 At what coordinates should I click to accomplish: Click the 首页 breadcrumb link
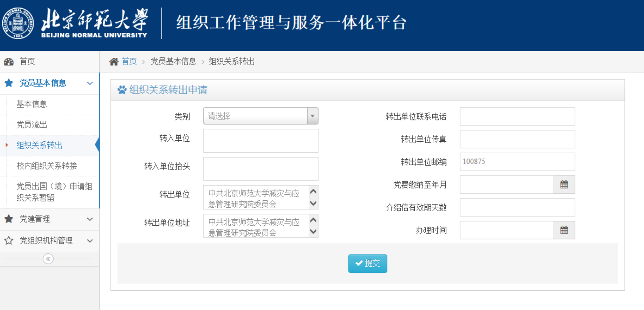[x=129, y=61]
